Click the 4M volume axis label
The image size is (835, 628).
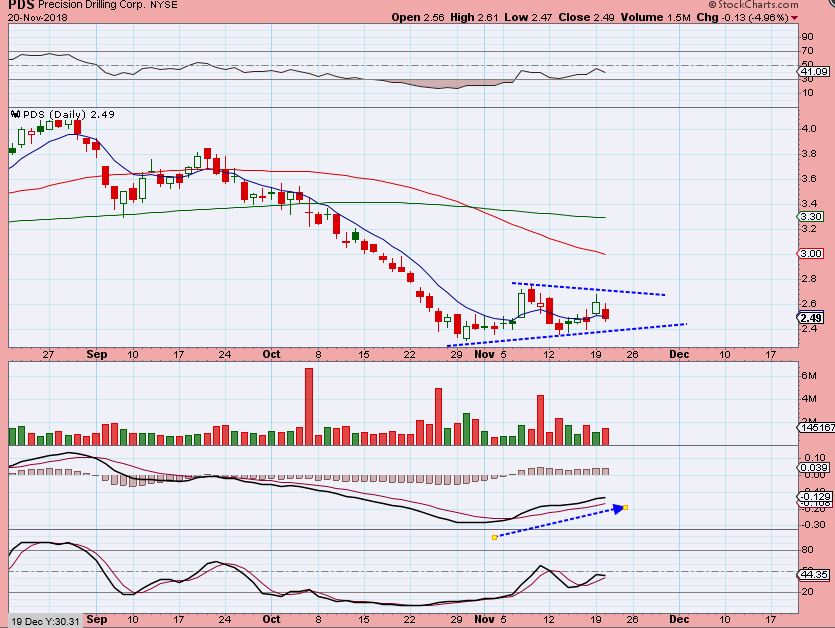click(x=809, y=398)
